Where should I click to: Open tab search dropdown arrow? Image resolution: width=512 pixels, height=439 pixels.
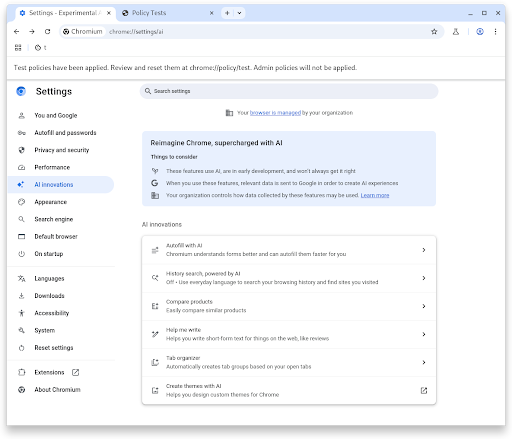click(x=239, y=13)
